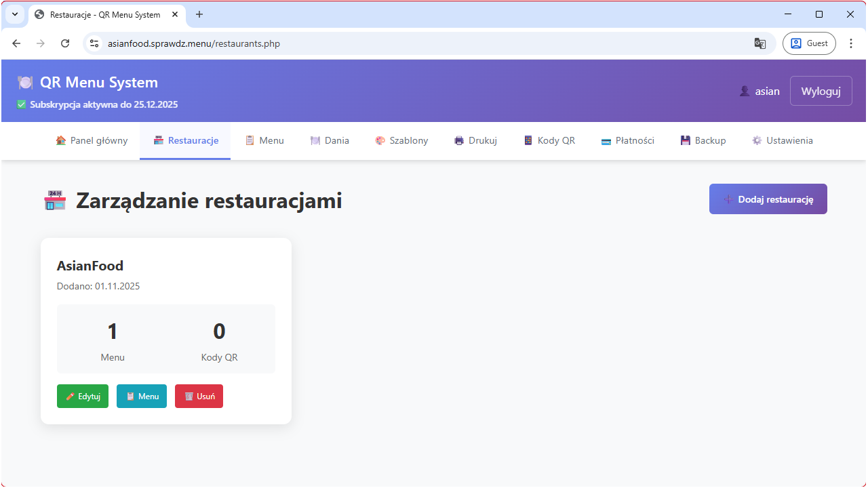This screenshot has height=488, width=868.
Task: Open the Guest profile switcher
Action: [809, 43]
